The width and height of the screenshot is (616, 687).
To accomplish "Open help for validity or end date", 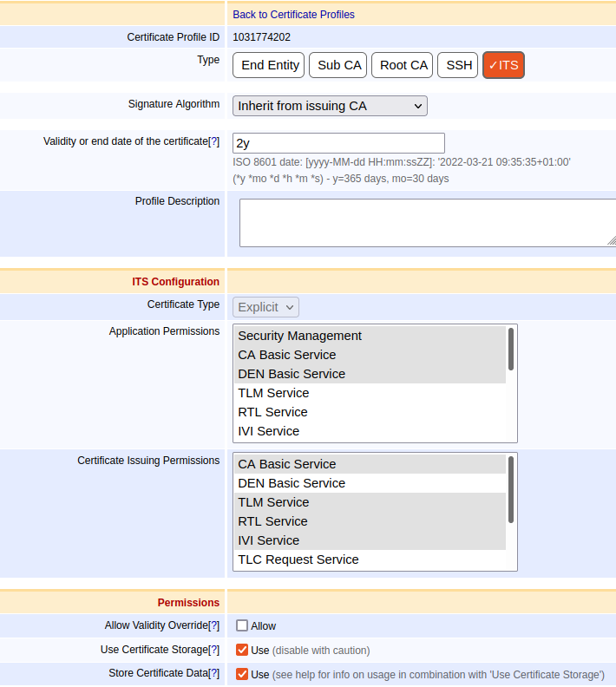I will point(213,141).
